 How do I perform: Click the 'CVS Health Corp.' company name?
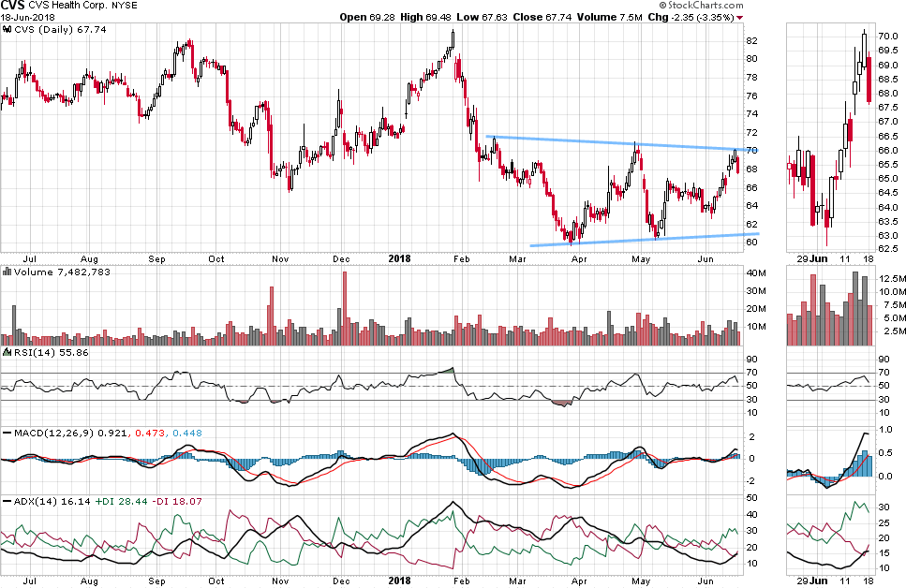(x=67, y=6)
